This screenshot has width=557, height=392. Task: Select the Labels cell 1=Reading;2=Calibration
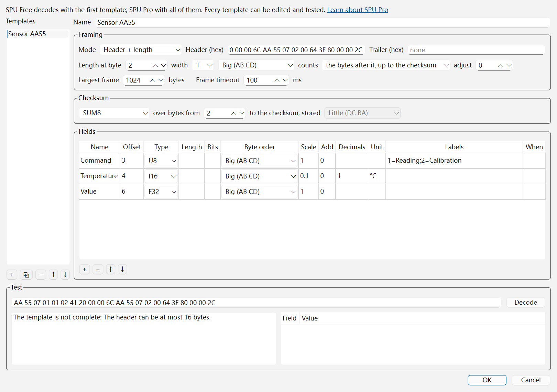coord(454,161)
